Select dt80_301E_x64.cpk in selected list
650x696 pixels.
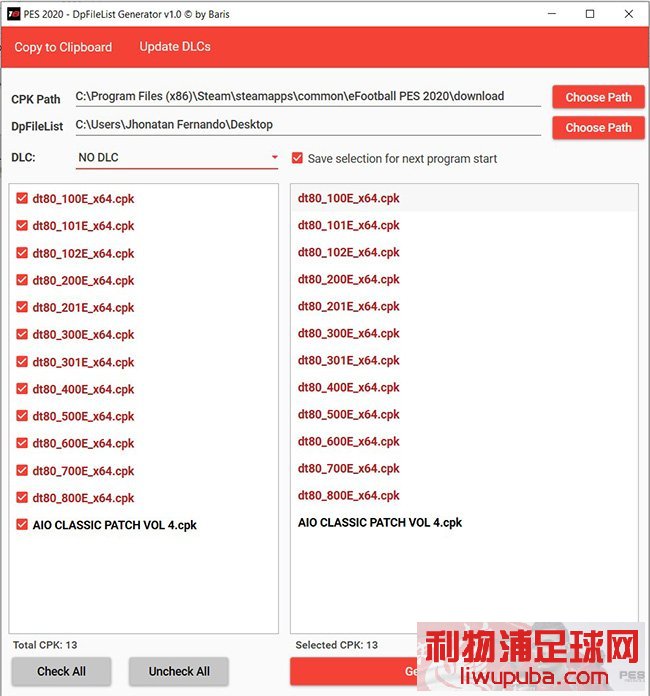coord(464,360)
